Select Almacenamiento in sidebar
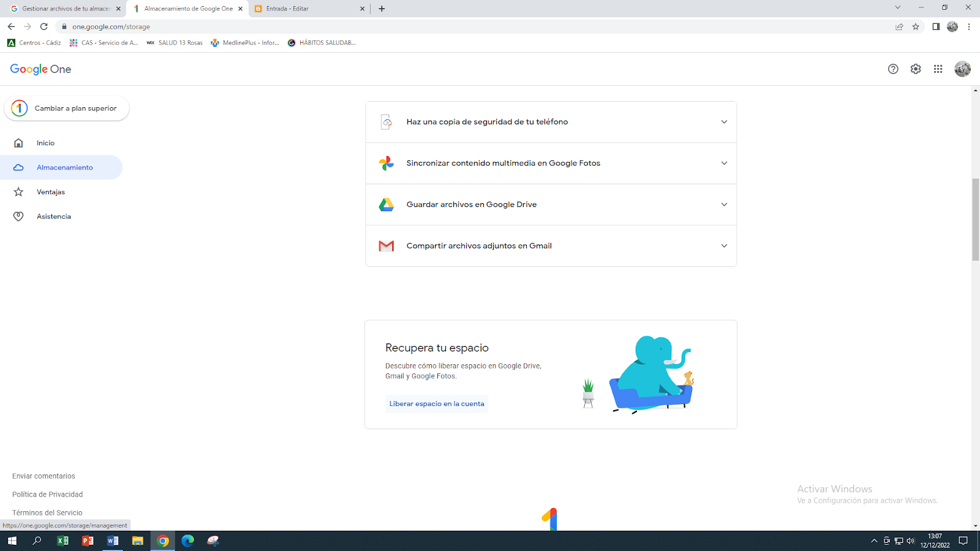 61,167
